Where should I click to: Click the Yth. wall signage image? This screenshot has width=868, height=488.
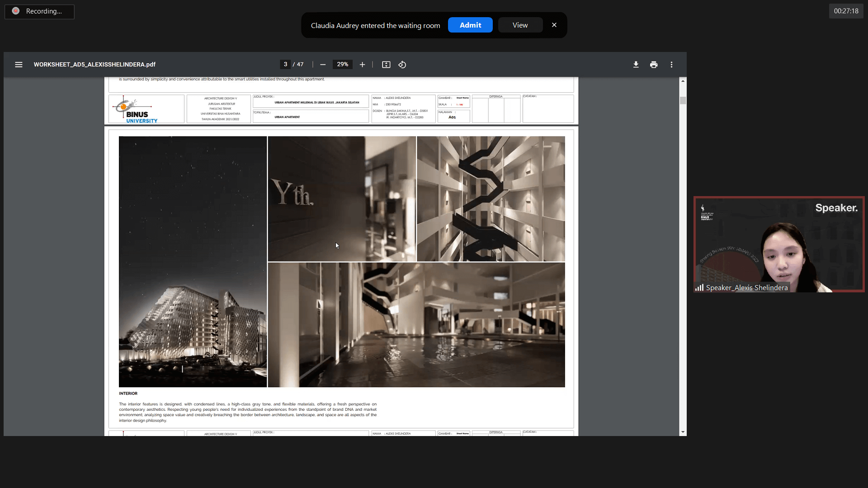pos(342,199)
